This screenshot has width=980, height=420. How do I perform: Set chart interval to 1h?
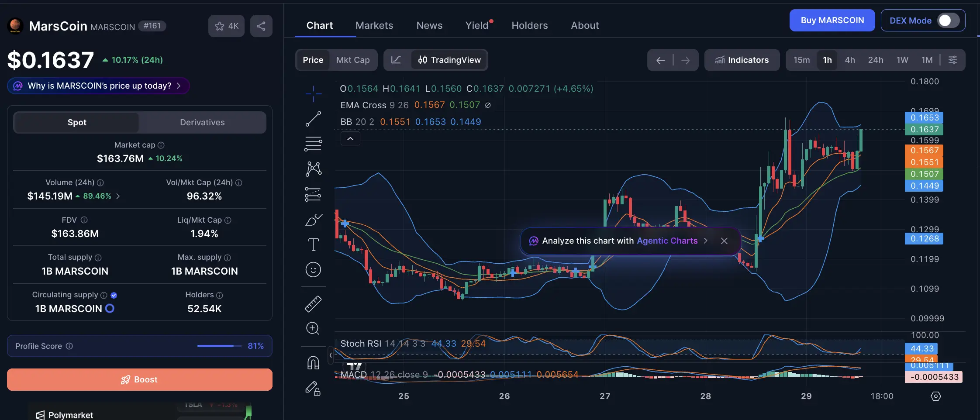click(x=828, y=60)
